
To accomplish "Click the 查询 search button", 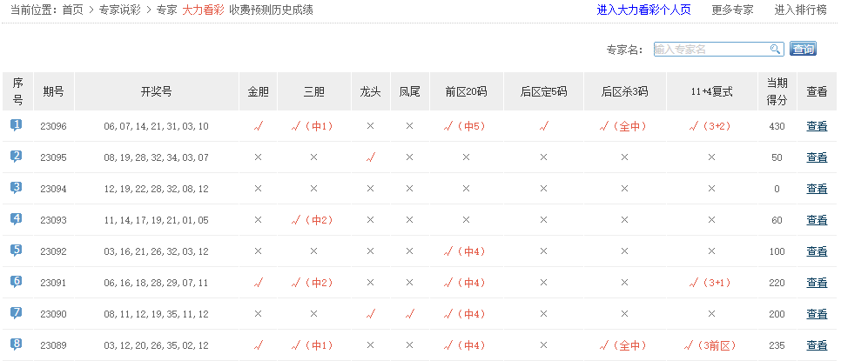I will pyautogui.click(x=803, y=50).
